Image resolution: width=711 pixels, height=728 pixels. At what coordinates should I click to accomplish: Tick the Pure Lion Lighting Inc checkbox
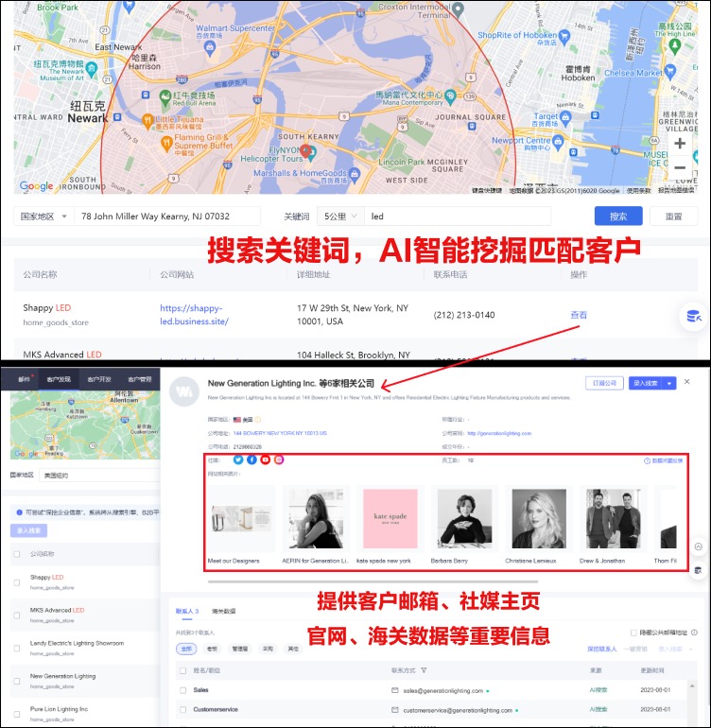[17, 714]
